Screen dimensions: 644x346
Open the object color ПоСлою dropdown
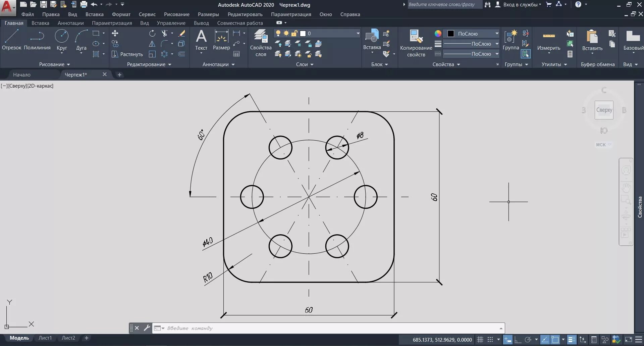[471, 34]
